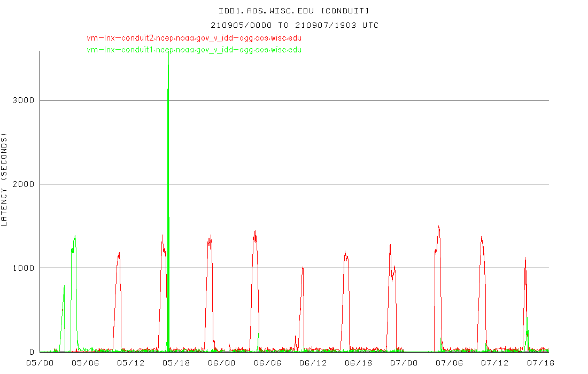Click the 05/00 x-axis time label

[x=40, y=363]
